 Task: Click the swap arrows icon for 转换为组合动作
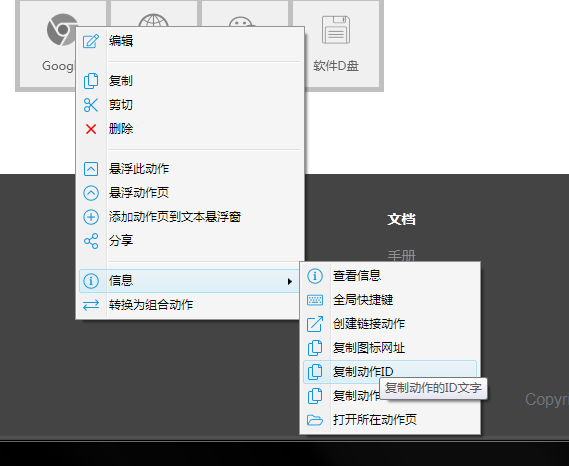(x=91, y=305)
